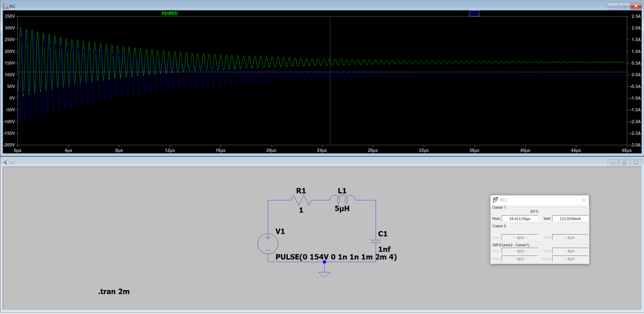Select the C1 capacitor symbol

click(x=375, y=241)
